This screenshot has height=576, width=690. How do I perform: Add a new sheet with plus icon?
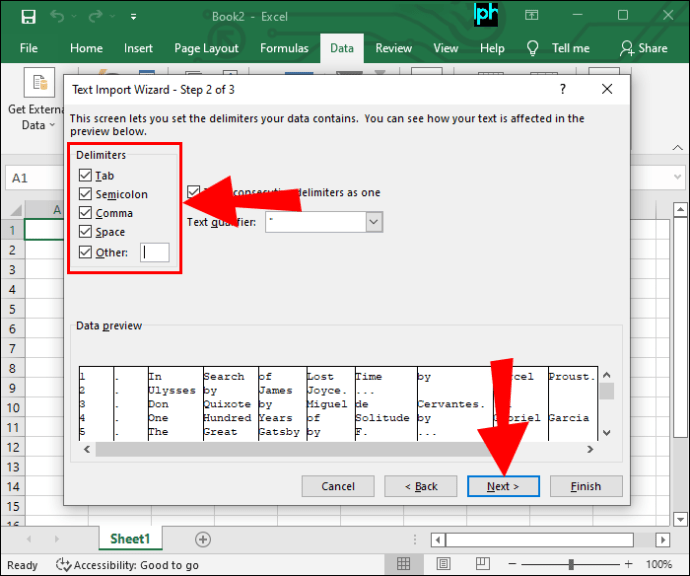point(203,539)
